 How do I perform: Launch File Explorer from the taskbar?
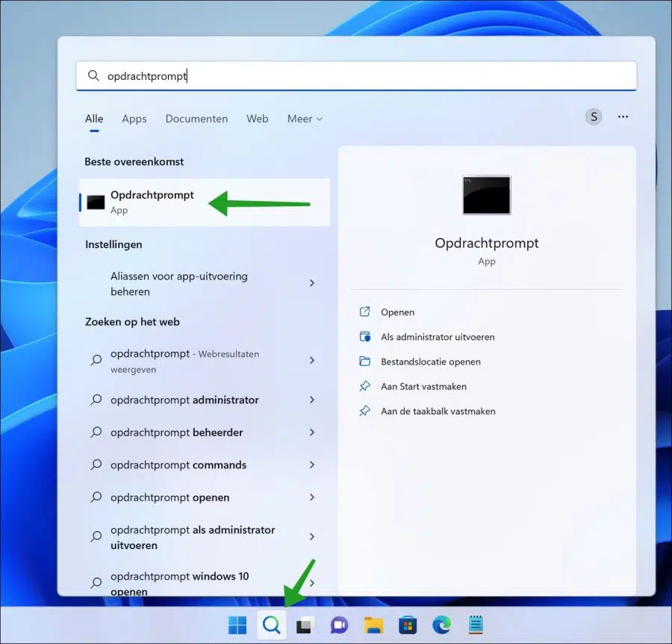click(373, 625)
